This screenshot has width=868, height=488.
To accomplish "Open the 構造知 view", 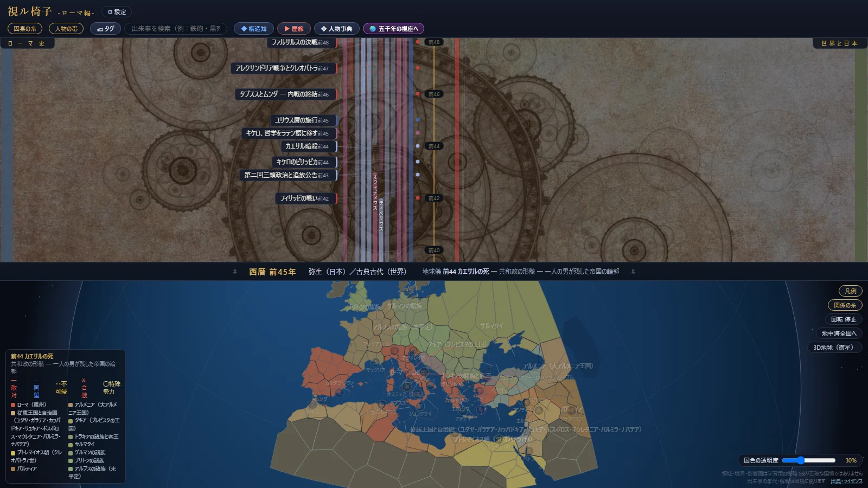I will click(253, 29).
